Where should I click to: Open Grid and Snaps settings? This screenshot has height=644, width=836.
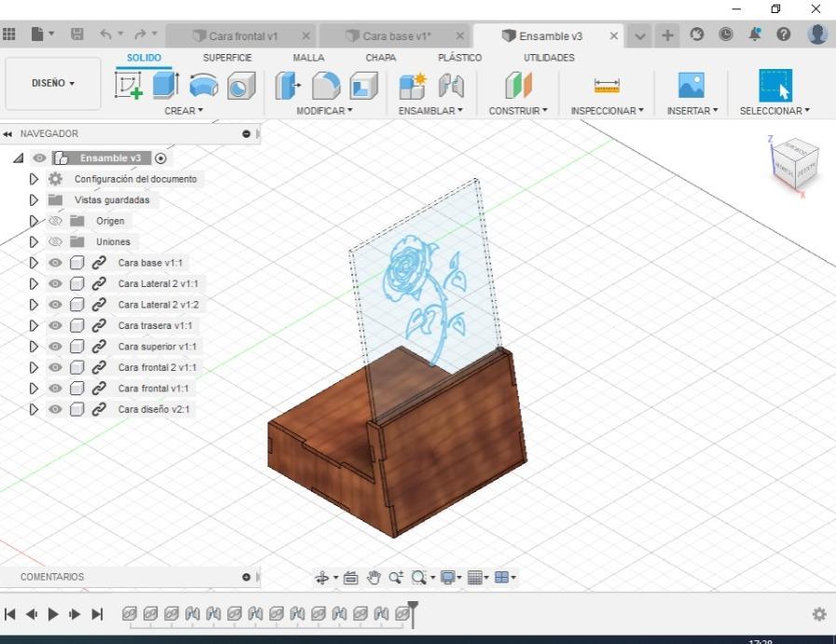[x=474, y=577]
